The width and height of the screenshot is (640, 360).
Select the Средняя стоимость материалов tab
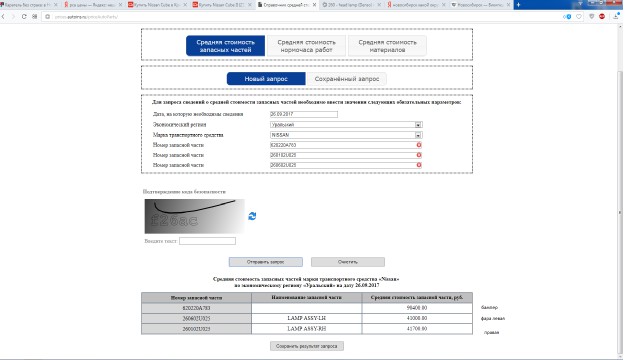387,46
